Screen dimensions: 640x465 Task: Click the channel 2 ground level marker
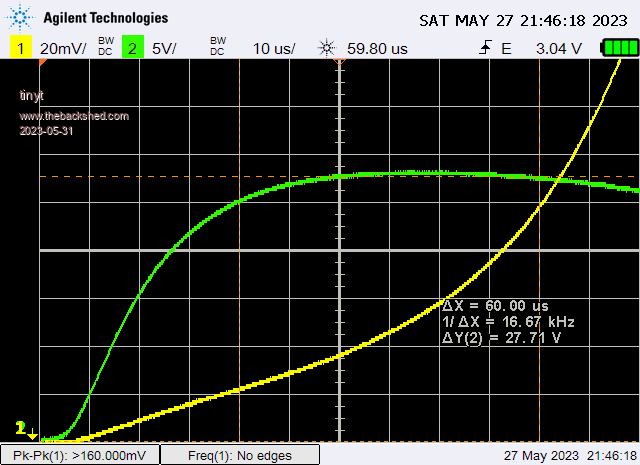tap(21, 429)
